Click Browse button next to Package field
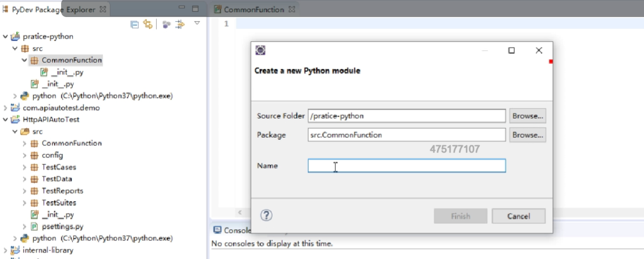This screenshot has width=644, height=259. 528,135
